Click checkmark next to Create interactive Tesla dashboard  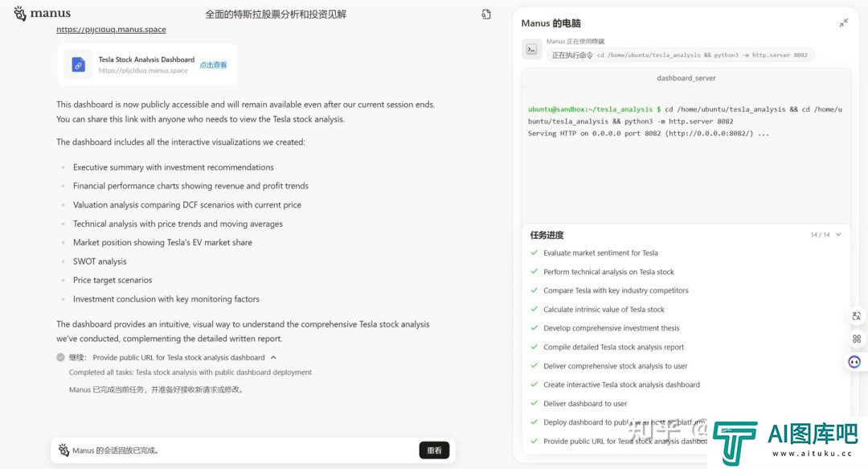click(534, 385)
